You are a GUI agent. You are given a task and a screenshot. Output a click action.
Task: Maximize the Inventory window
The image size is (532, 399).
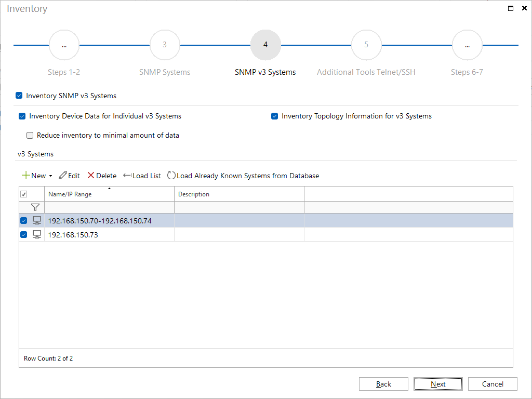tap(511, 8)
